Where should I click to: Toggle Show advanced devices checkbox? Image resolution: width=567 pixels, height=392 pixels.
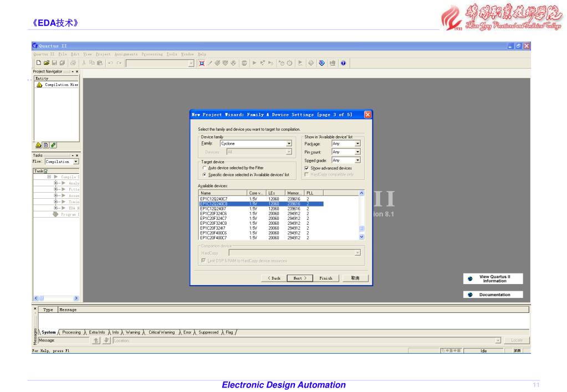307,168
